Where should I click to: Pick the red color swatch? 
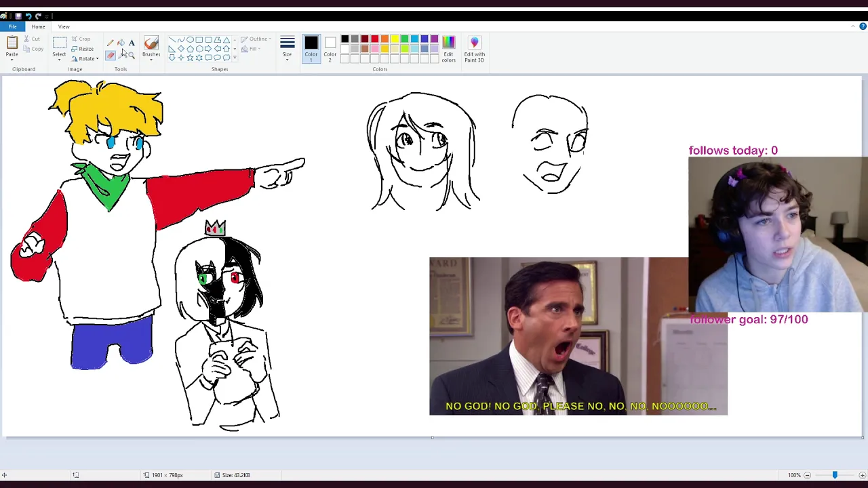(x=374, y=39)
